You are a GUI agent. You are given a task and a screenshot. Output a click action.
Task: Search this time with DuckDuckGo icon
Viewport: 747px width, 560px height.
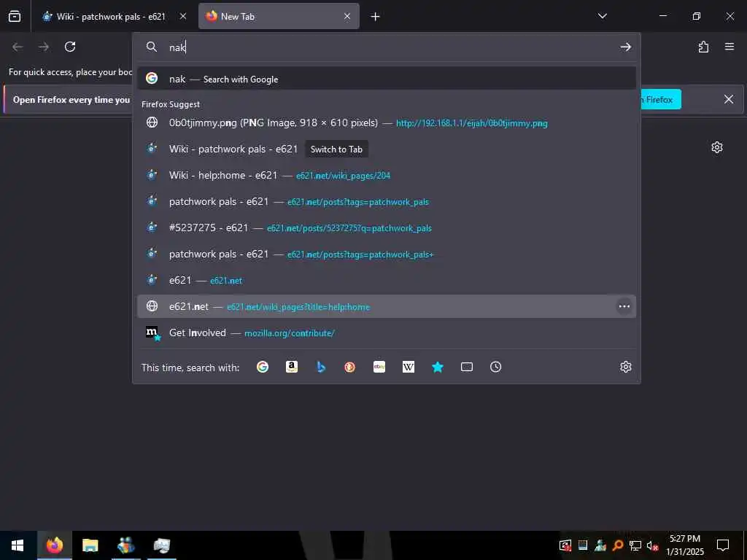[350, 367]
